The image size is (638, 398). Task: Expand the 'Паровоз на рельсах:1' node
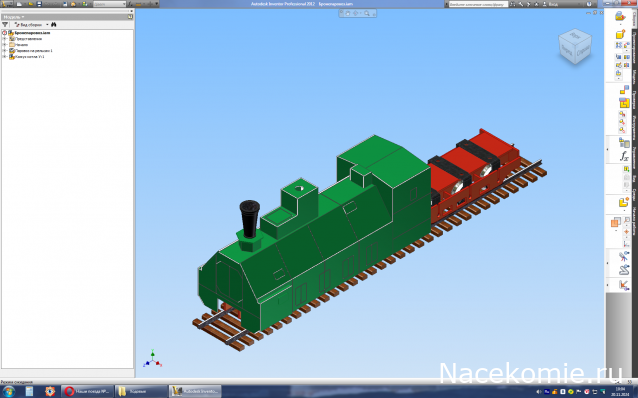[5, 51]
